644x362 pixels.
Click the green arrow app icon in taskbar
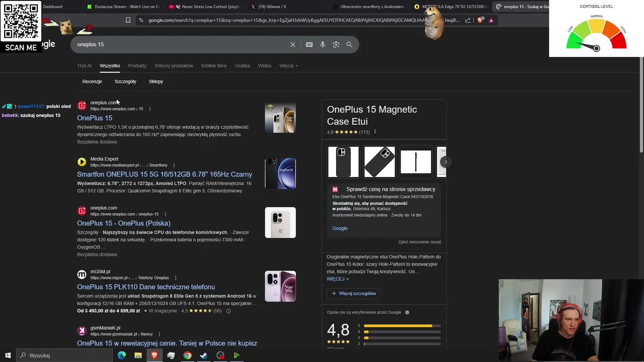click(x=236, y=355)
